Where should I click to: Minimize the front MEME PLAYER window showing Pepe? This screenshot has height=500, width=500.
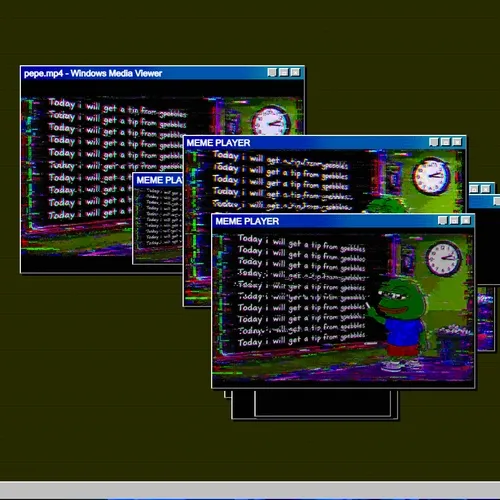tap(442, 220)
